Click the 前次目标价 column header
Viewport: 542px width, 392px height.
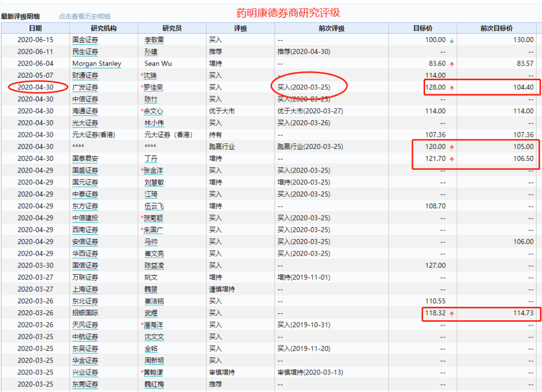point(497,28)
